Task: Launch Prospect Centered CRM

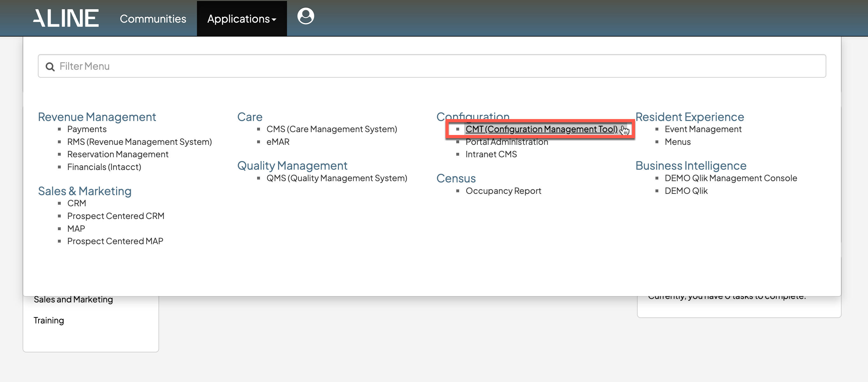Action: click(x=115, y=216)
